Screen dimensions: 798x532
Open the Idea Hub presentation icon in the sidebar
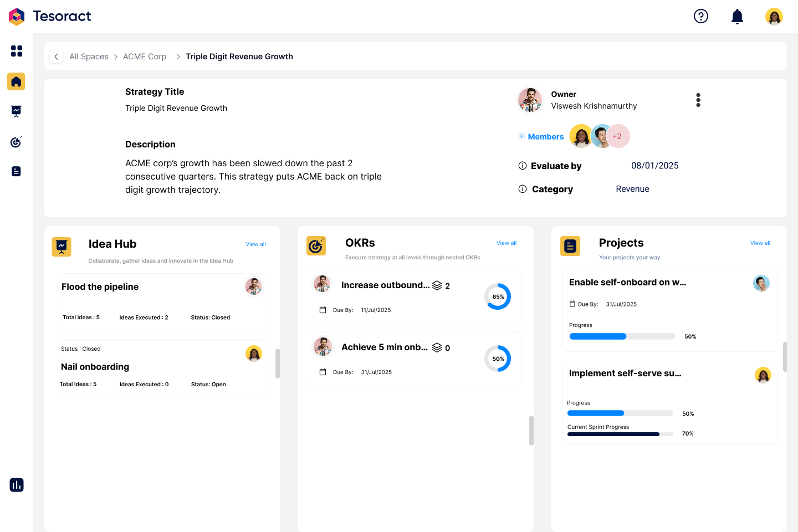pyautogui.click(x=16, y=111)
